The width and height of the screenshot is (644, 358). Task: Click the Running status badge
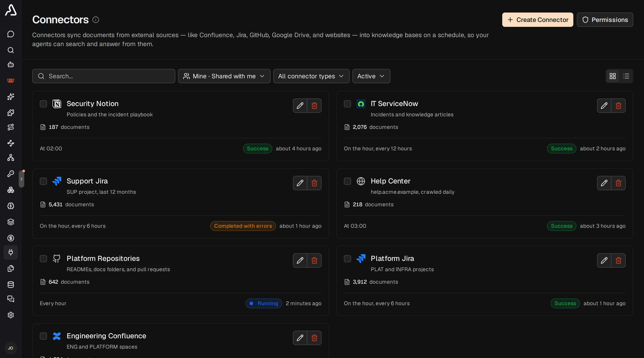click(x=263, y=303)
